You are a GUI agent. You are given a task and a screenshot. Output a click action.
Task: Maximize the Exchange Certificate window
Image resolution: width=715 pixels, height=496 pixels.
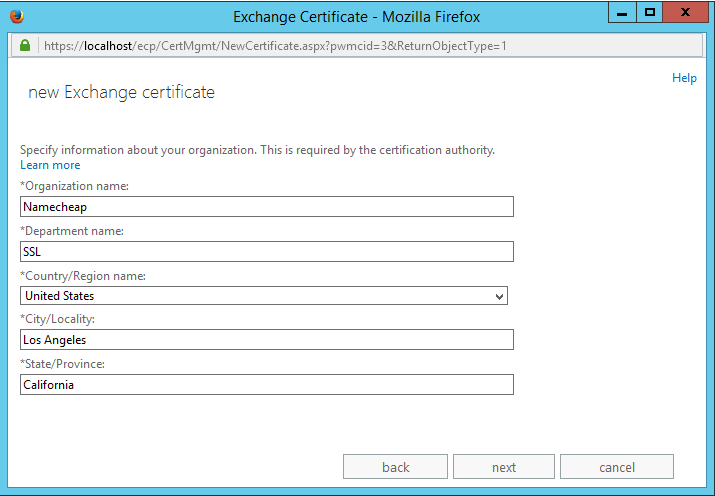click(x=649, y=14)
